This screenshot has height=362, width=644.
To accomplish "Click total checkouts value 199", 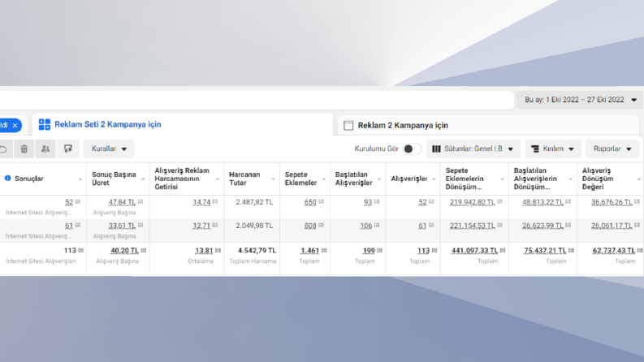I will (369, 250).
